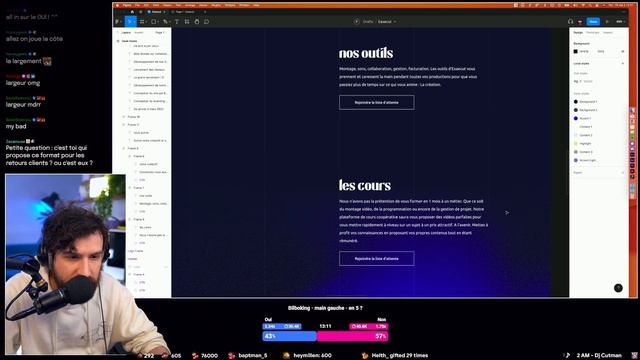Select the Rectangle shape tool

pyautogui.click(x=154, y=22)
